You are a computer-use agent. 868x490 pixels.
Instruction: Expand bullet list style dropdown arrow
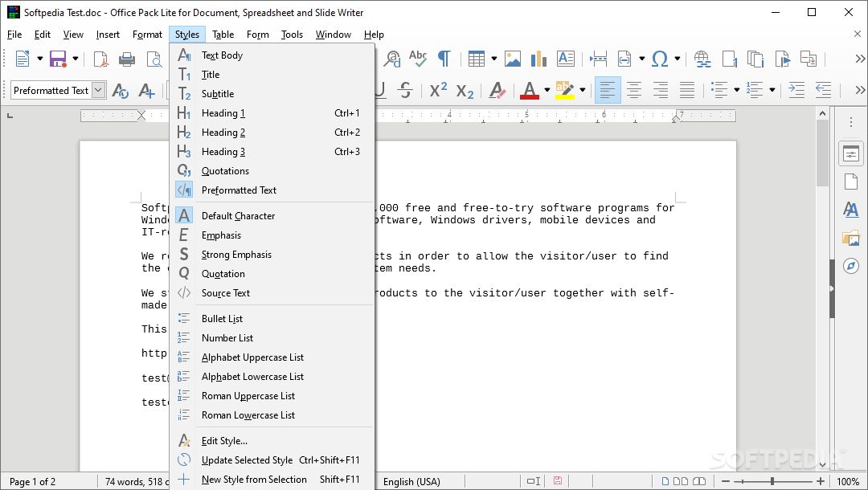(736, 90)
